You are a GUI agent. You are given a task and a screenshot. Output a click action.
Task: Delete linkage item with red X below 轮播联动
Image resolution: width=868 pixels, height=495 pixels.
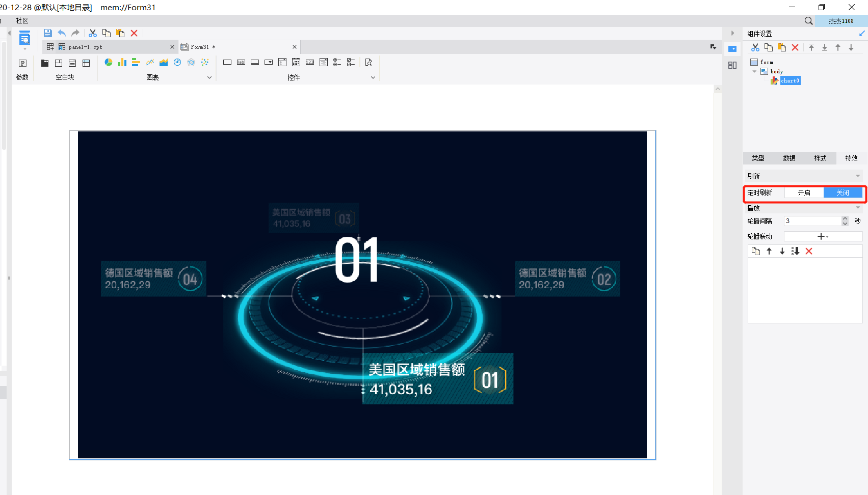point(809,251)
